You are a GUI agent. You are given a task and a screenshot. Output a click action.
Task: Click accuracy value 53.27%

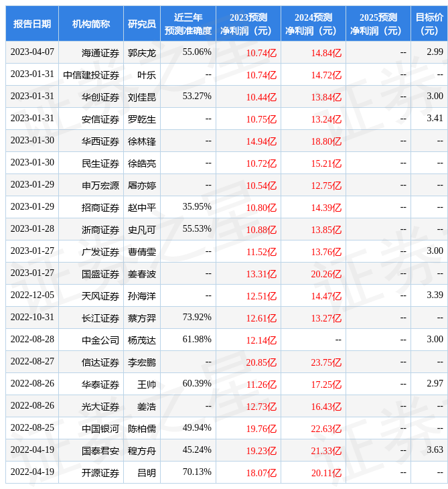[197, 96]
